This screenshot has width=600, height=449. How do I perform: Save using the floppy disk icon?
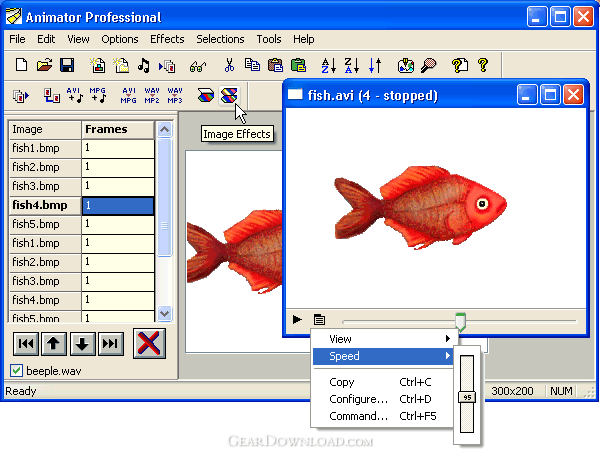coord(67,65)
